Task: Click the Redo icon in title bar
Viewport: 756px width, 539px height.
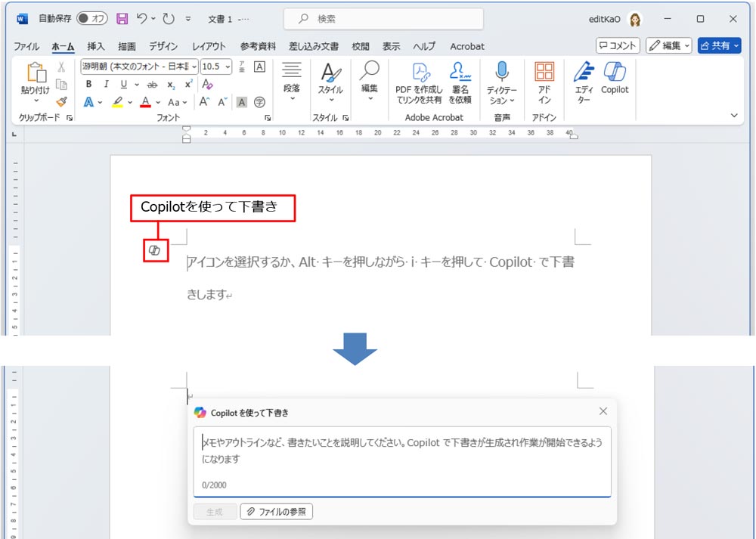Action: point(169,19)
